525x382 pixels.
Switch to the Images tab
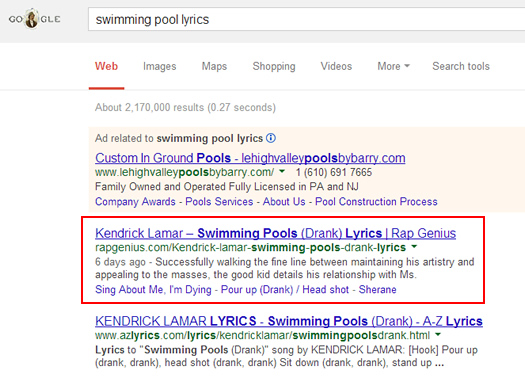click(159, 66)
